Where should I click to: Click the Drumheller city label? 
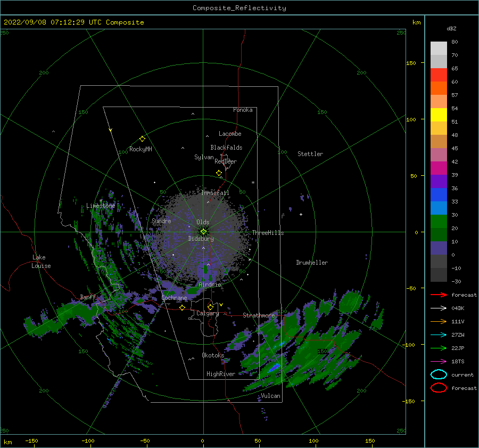pos(312,263)
